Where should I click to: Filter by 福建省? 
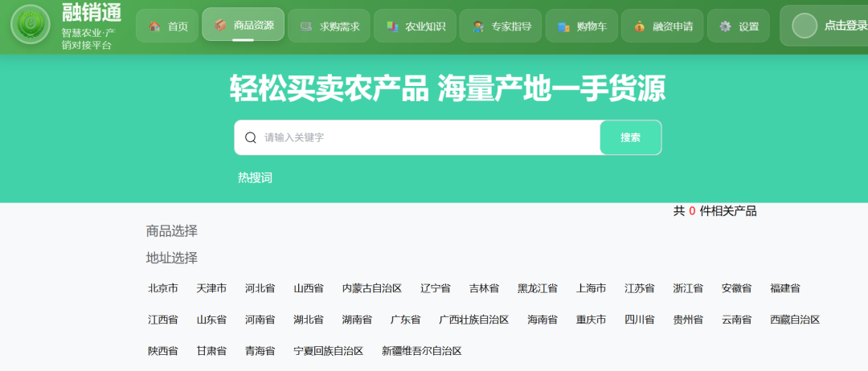tap(785, 288)
